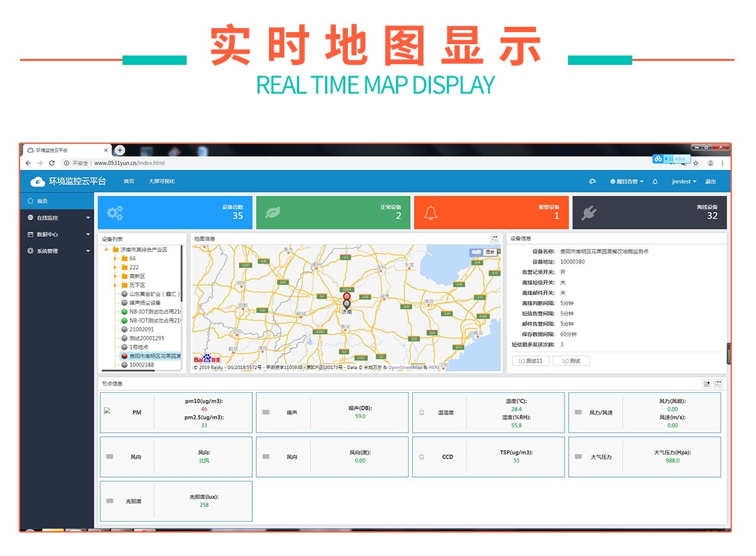Click the 测试11 button
The image size is (756, 556).
[531, 361]
